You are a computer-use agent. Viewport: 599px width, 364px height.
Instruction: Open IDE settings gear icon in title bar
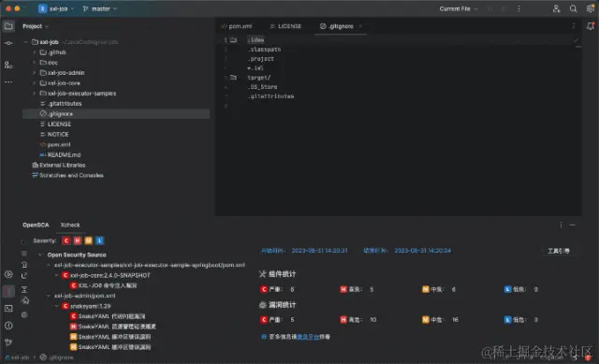pyautogui.click(x=591, y=8)
